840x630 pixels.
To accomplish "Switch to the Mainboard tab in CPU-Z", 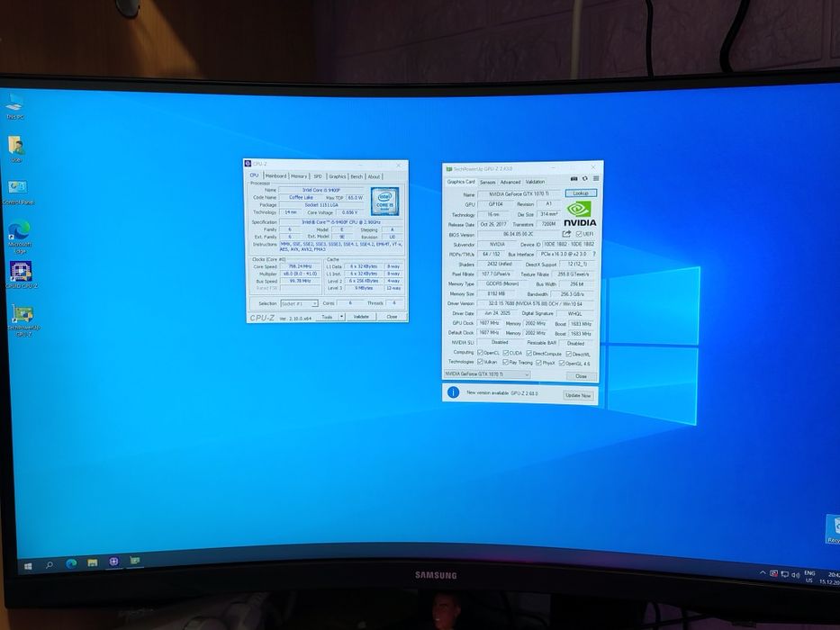I will (x=275, y=175).
